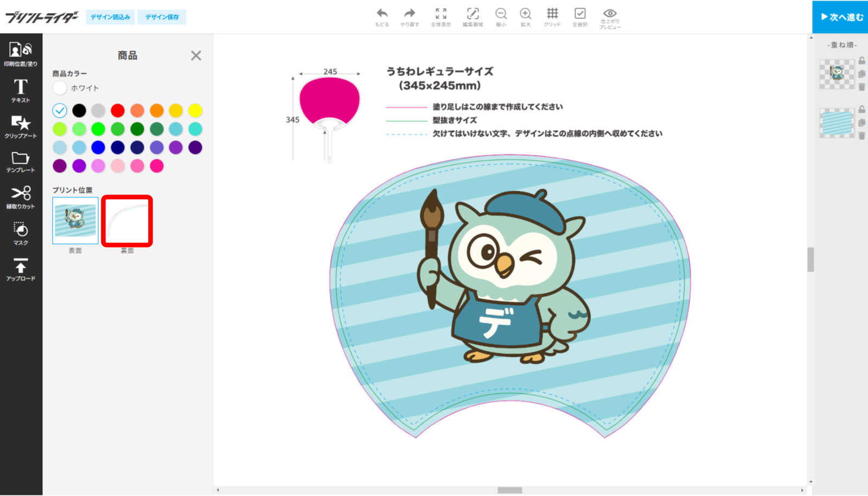Select the striped background layer thumbnail
Image resolution: width=868 pixels, height=496 pixels.
coord(837,123)
